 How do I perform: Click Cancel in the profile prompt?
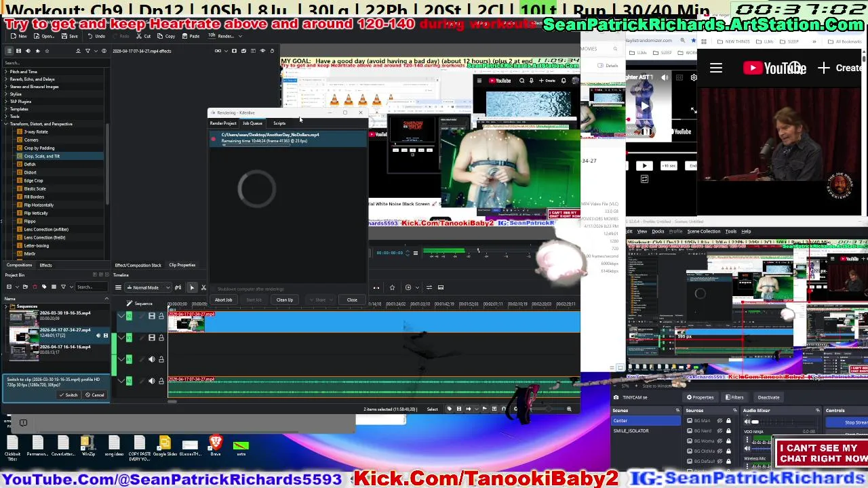pos(95,395)
